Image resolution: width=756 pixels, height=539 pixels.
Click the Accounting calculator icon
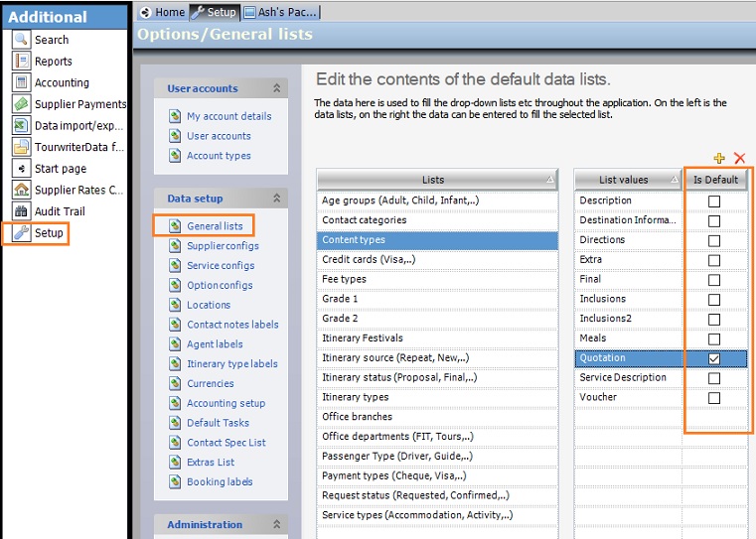(21, 82)
